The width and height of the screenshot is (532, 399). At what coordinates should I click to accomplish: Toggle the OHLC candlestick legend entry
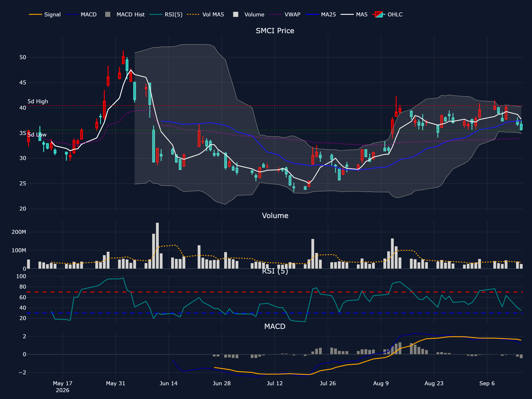tap(387, 14)
